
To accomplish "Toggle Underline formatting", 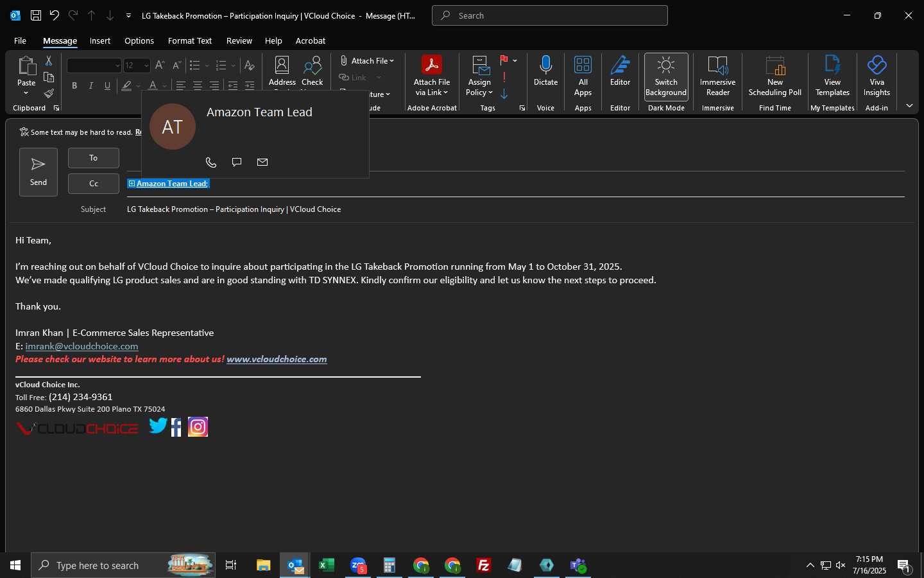I will (x=107, y=85).
